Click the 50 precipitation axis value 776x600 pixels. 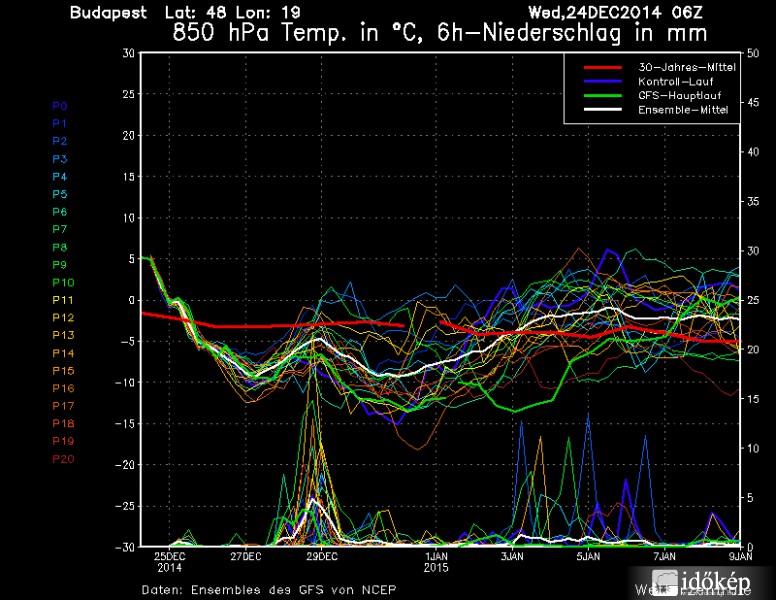[x=753, y=53]
